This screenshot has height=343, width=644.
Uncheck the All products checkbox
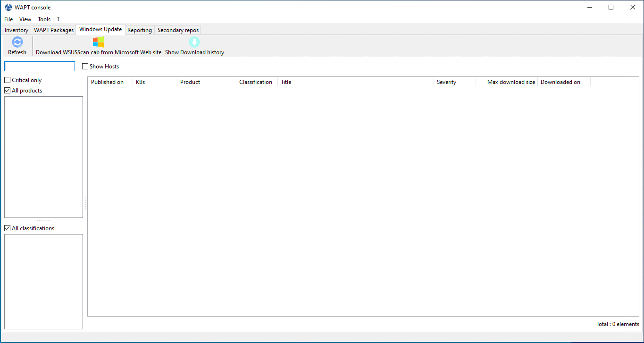coord(7,90)
